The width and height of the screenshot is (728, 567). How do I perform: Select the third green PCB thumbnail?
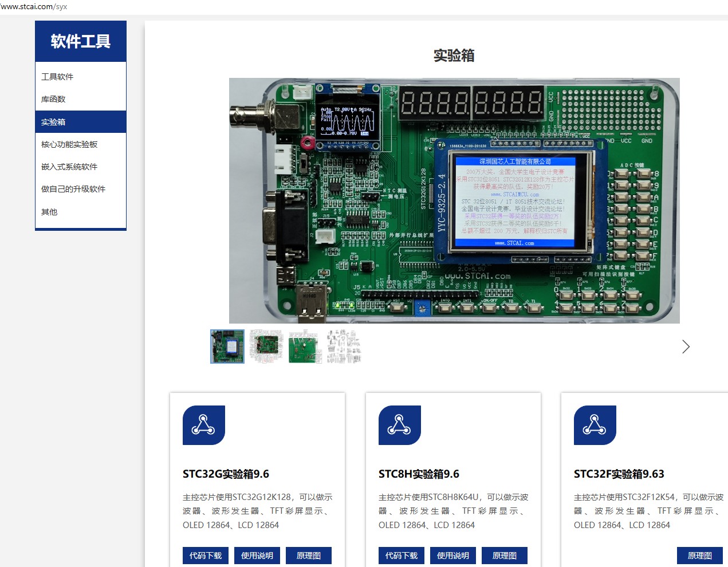(x=305, y=346)
